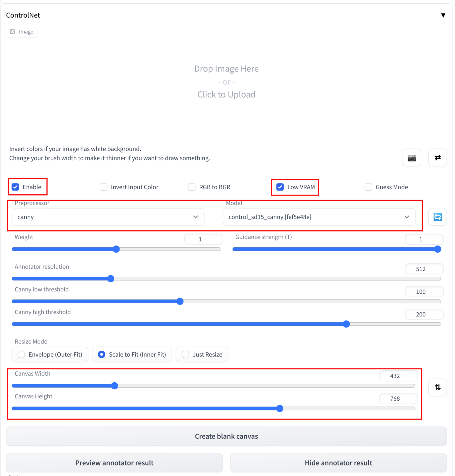Screen dimensions: 455x476
Task: Click Hide annotator result
Action: (x=338, y=463)
